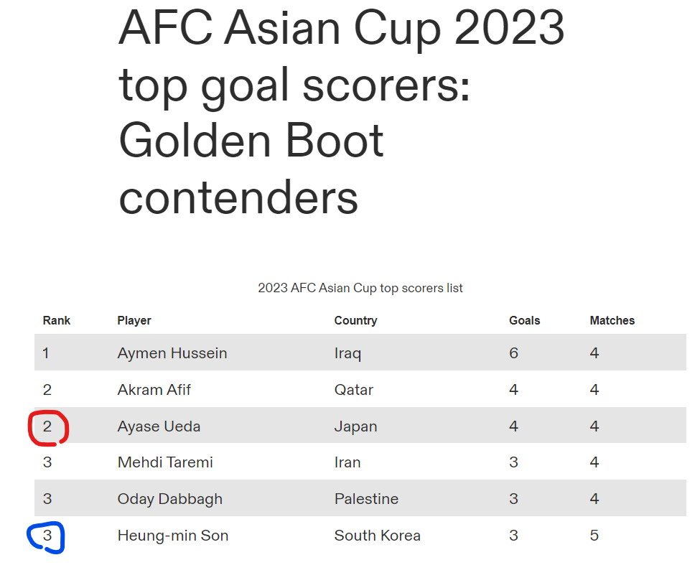The width and height of the screenshot is (700, 588).
Task: Click the Iraq country cell
Action: click(x=347, y=353)
